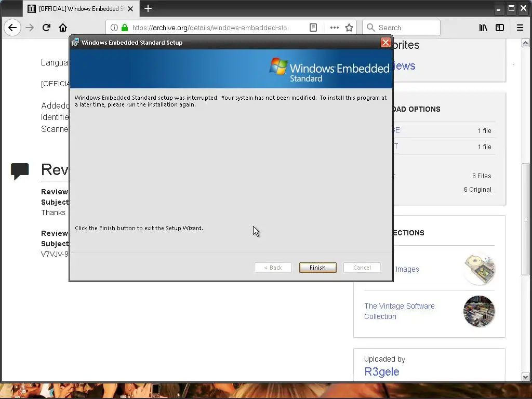
Task: Open the Images collection link
Action: 407,269
